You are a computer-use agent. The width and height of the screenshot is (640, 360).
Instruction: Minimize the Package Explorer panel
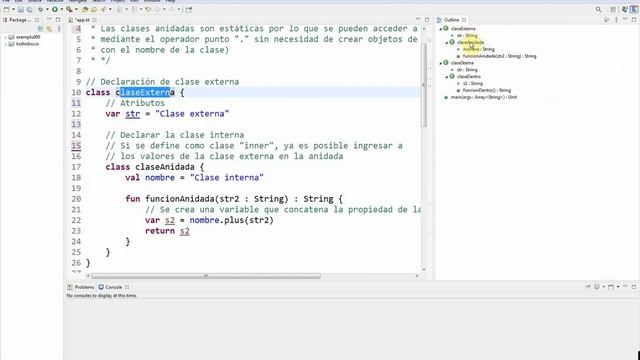pos(49,19)
